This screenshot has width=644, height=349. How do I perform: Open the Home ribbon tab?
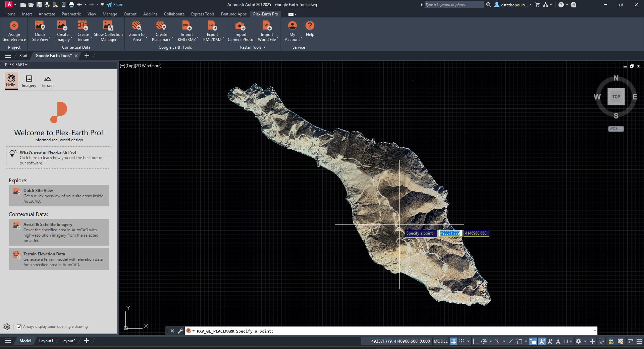(10, 14)
